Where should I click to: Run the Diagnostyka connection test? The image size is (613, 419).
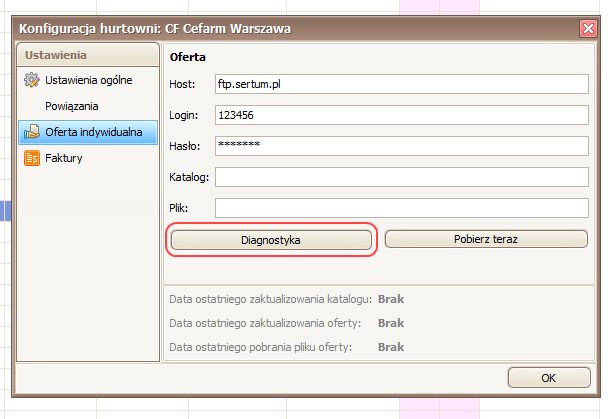(x=271, y=240)
